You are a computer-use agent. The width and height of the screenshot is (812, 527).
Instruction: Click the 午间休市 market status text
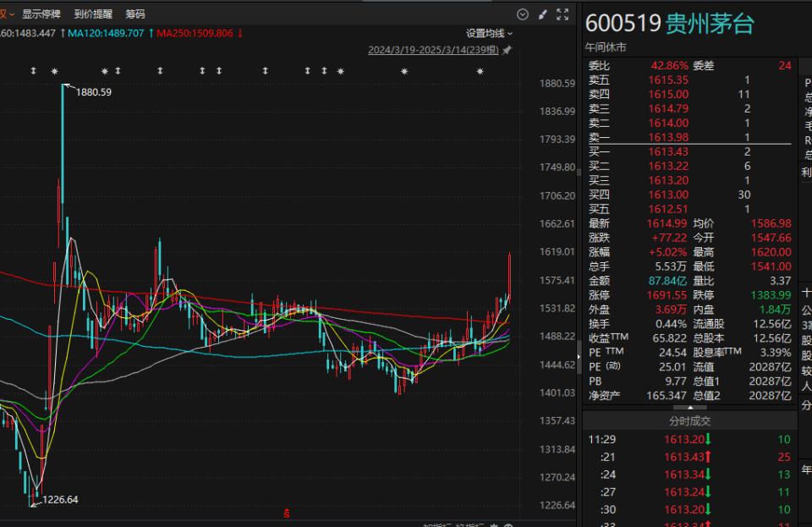[x=606, y=47]
